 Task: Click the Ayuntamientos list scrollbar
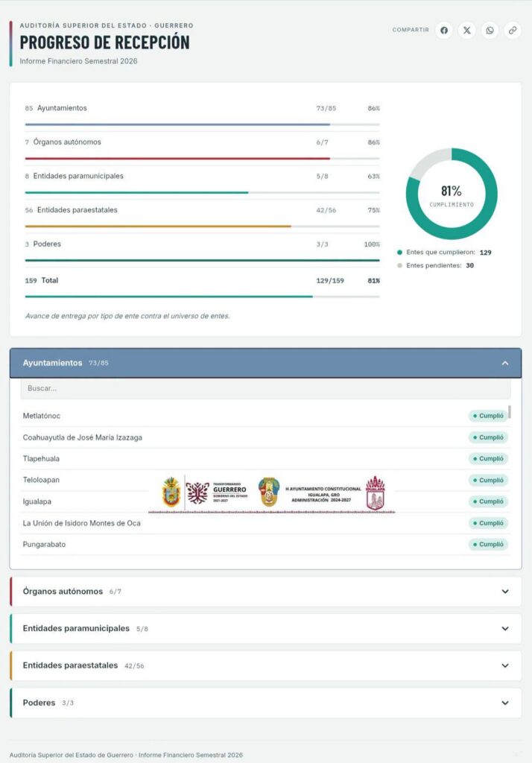tap(510, 411)
